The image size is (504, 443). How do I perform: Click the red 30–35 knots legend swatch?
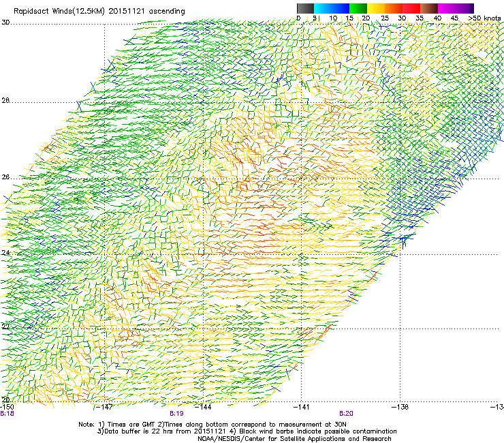[x=411, y=8]
